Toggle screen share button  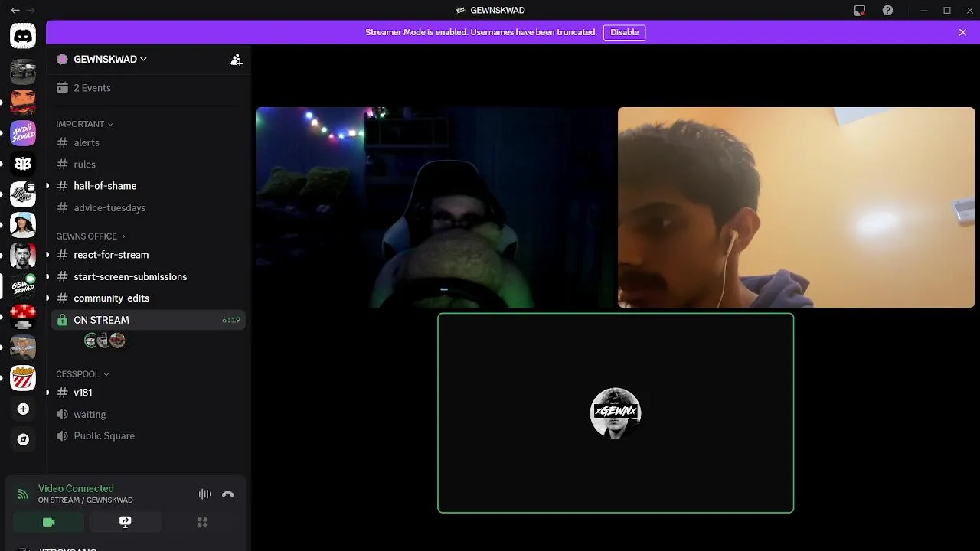click(126, 522)
